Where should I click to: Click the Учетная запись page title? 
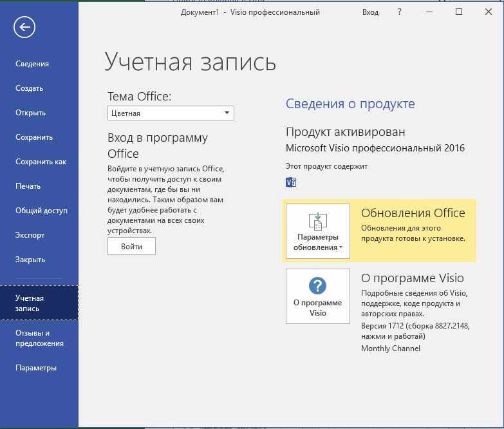pos(191,62)
